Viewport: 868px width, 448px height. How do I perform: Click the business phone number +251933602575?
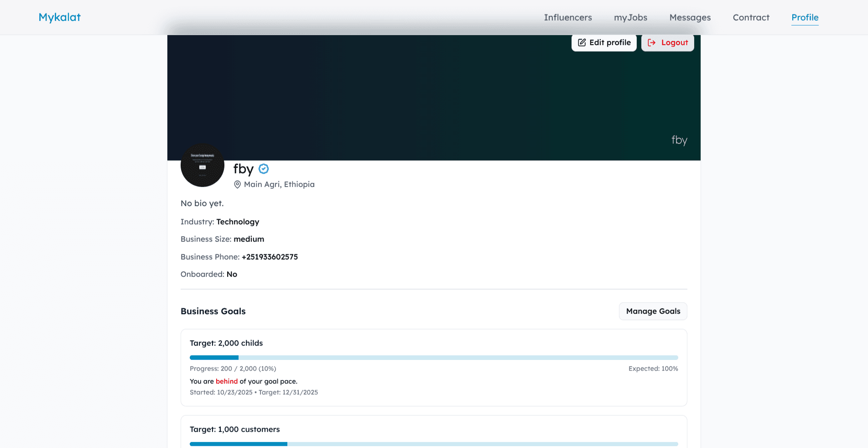click(270, 257)
